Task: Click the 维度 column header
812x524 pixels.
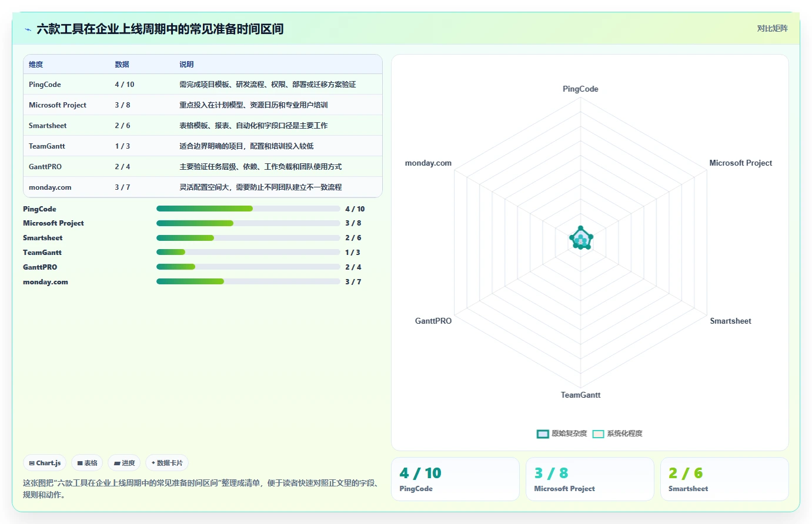Action: [x=36, y=65]
